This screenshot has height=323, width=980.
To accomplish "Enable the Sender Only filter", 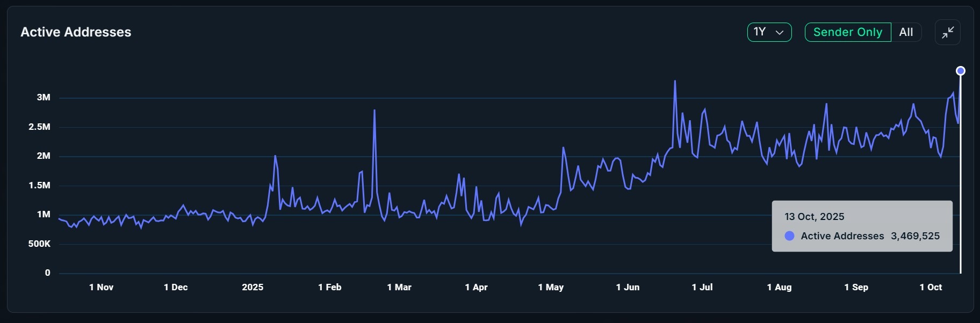I will point(847,32).
